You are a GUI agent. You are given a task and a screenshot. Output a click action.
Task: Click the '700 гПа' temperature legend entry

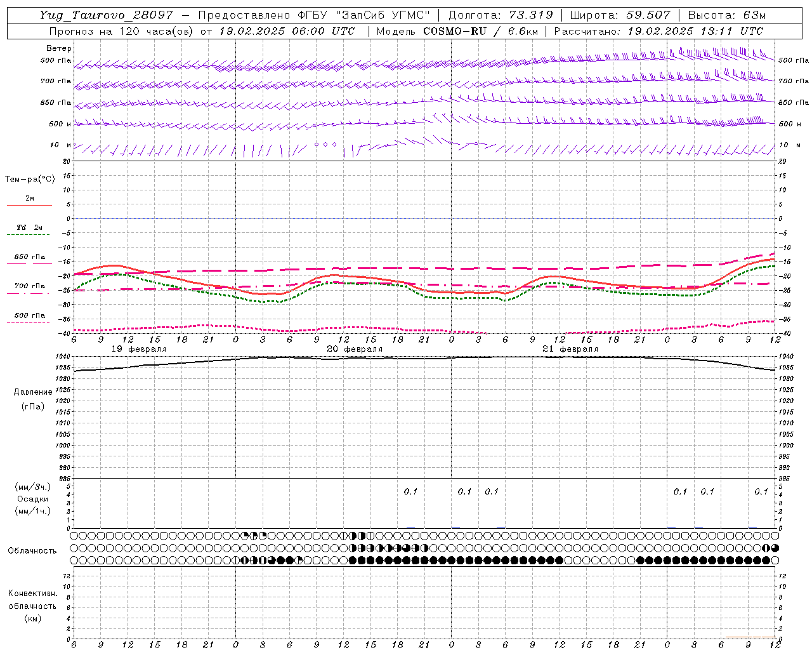30,286
